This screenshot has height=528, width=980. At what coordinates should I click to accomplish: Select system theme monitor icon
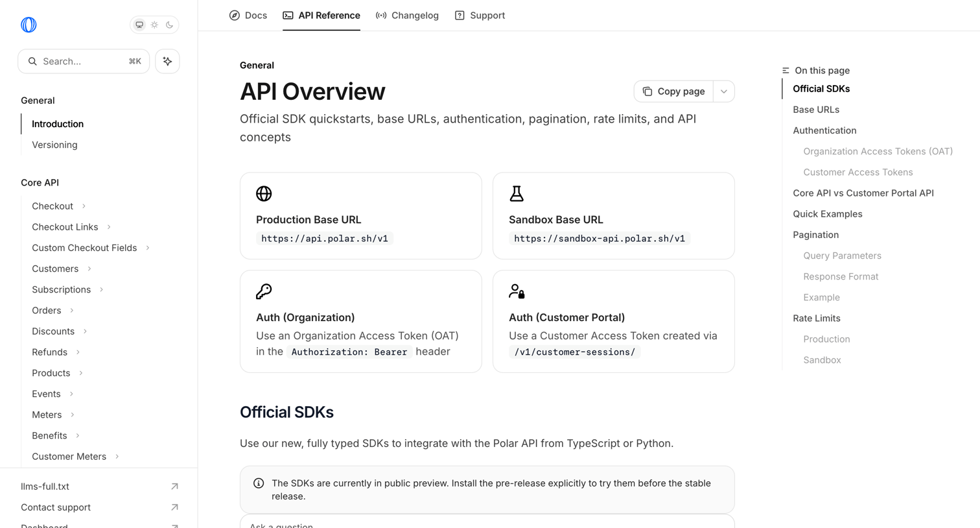(x=139, y=25)
